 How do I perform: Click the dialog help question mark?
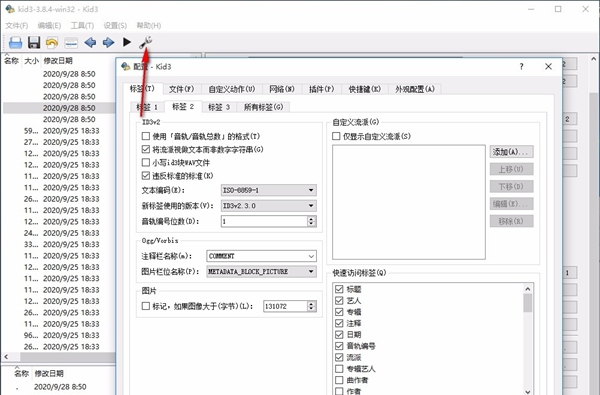521,67
